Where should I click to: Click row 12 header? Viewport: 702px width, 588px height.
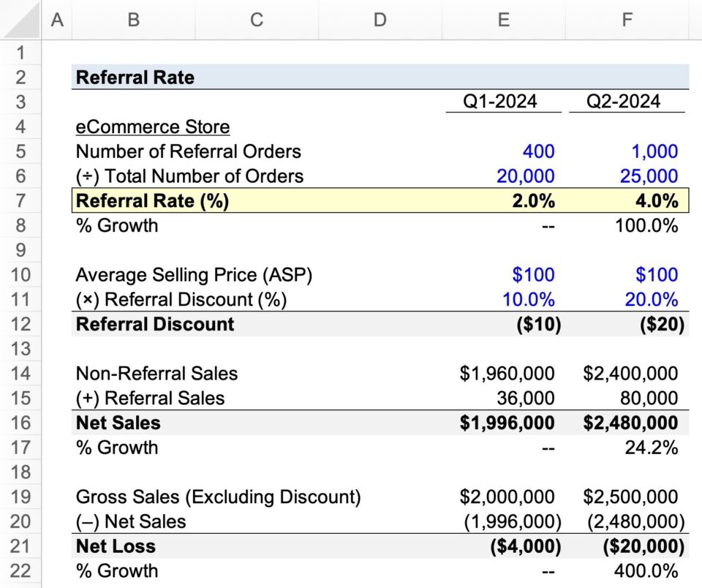tap(19, 324)
